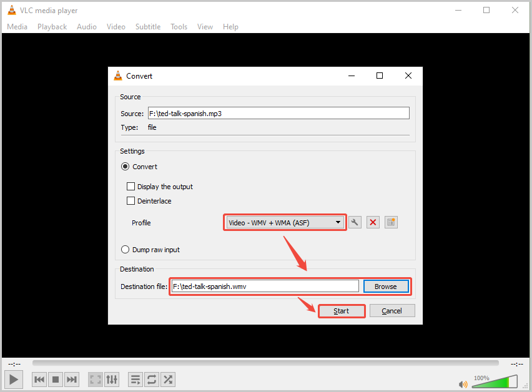Minimize the VLC main window
This screenshot has height=392, width=532.
pyautogui.click(x=458, y=10)
